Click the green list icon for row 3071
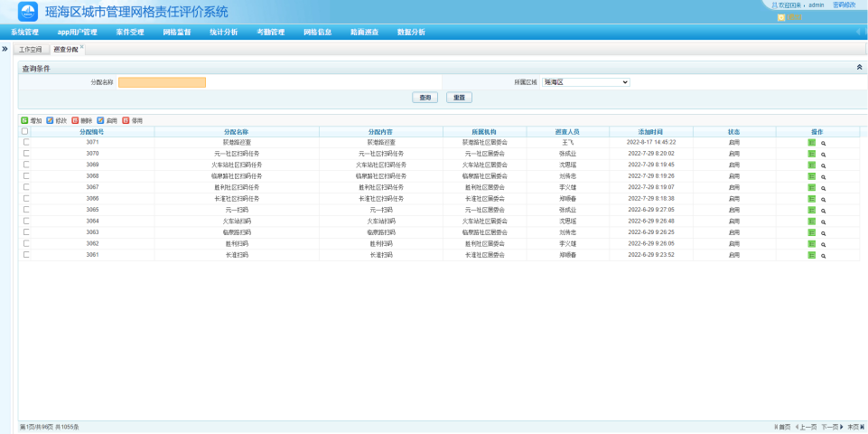 811,143
